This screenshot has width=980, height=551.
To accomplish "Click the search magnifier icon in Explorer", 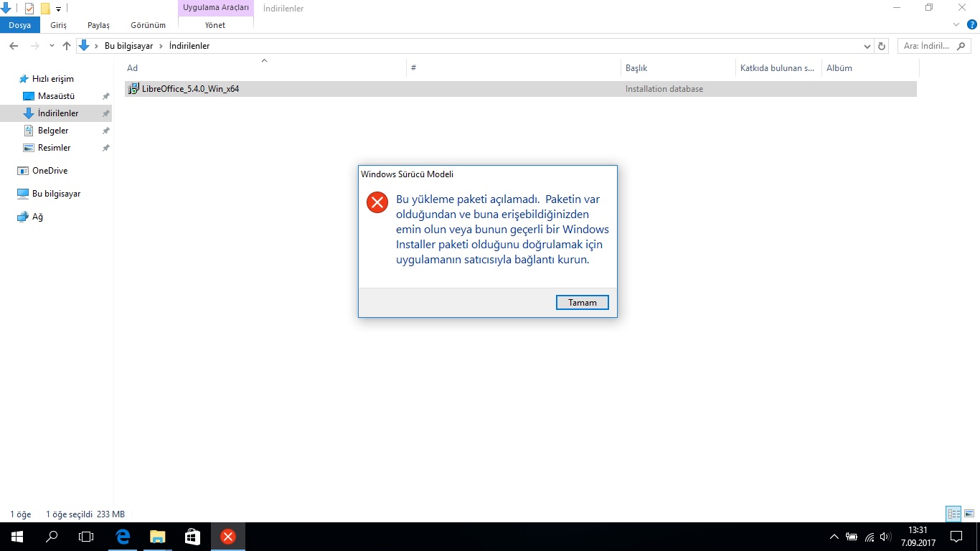I will tap(961, 46).
